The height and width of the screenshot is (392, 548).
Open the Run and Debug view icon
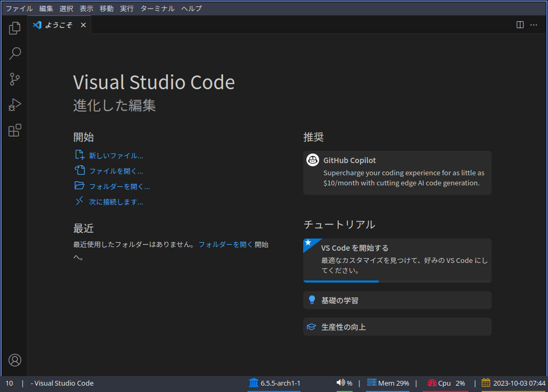click(15, 105)
